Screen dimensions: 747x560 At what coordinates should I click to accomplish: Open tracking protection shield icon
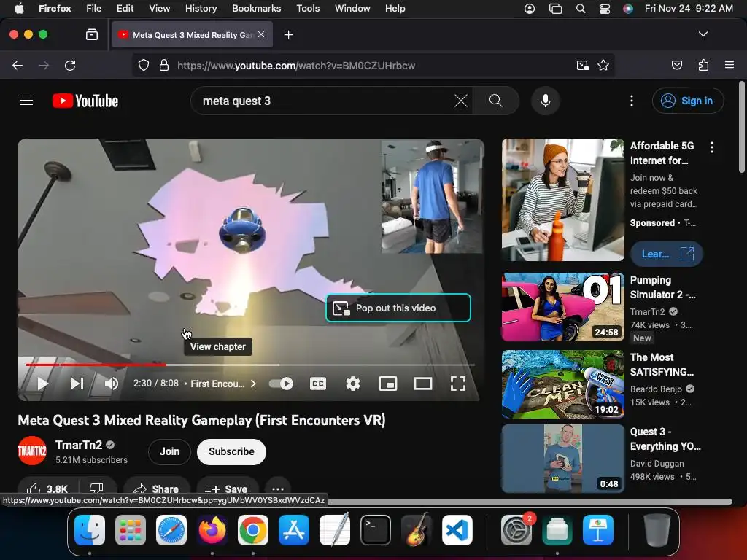(x=144, y=65)
